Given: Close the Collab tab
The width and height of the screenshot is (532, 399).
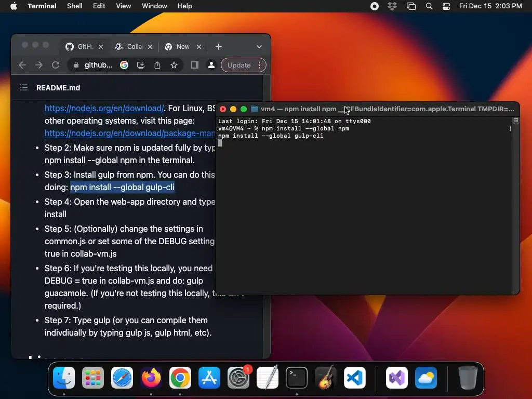Looking at the screenshot, I should [x=150, y=47].
